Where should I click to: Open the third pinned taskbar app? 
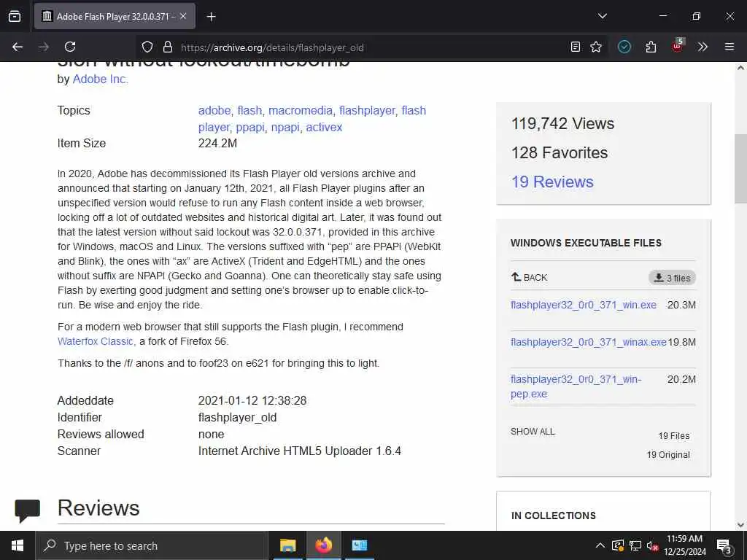(359, 545)
